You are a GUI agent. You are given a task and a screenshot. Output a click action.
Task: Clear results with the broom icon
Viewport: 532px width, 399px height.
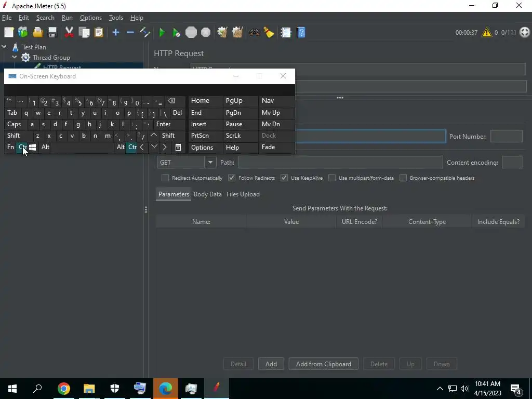coord(222,33)
